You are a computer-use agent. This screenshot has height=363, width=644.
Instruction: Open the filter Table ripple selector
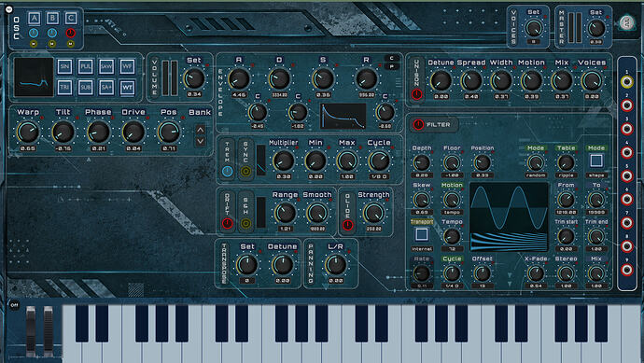click(566, 163)
